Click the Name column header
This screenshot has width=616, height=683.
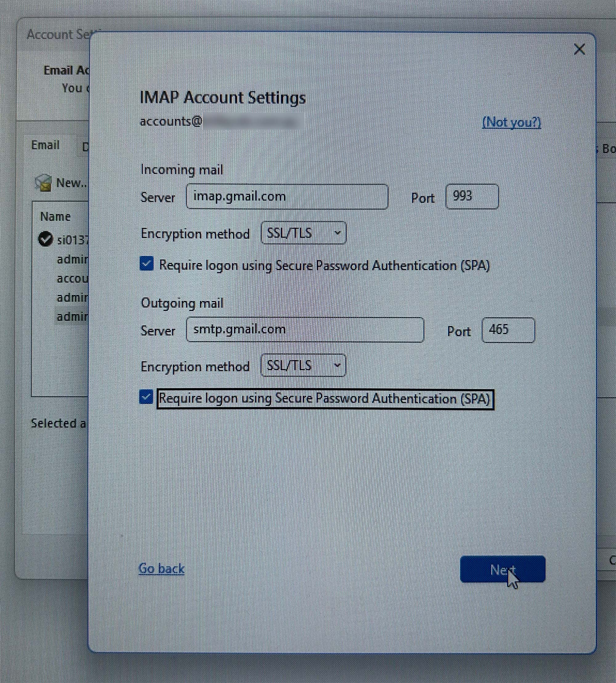click(x=55, y=216)
